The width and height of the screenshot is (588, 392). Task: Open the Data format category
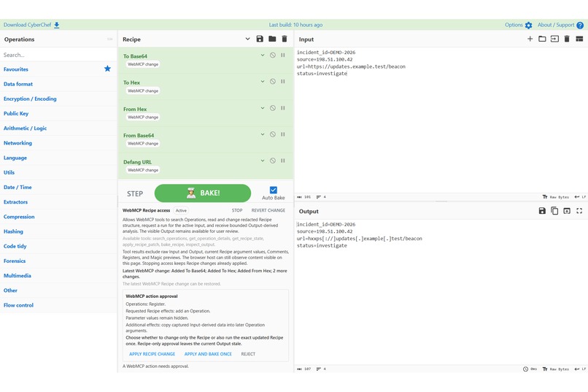(x=58, y=84)
